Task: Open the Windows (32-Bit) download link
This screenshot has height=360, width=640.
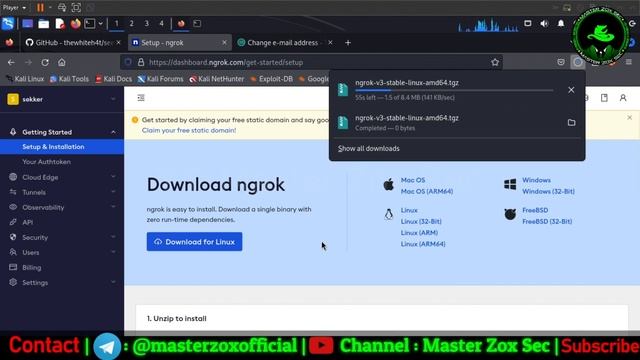Action: [x=548, y=191]
